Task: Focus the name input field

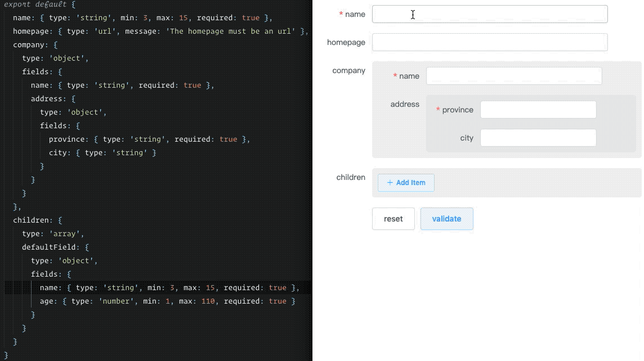Action: (489, 14)
